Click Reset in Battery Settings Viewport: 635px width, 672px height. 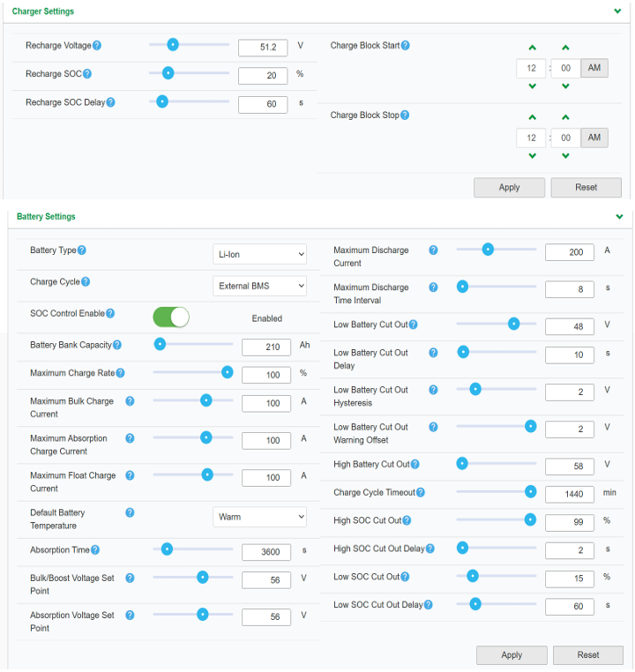pyautogui.click(x=588, y=655)
